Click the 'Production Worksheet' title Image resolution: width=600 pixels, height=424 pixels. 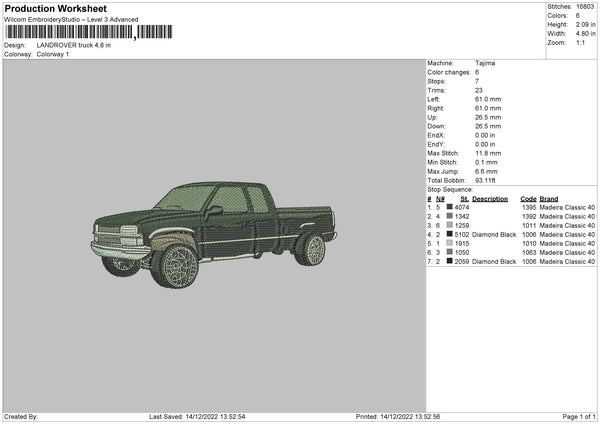pos(55,8)
